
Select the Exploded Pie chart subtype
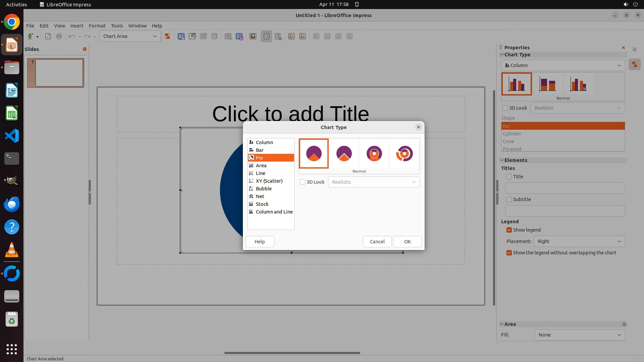coord(344,154)
